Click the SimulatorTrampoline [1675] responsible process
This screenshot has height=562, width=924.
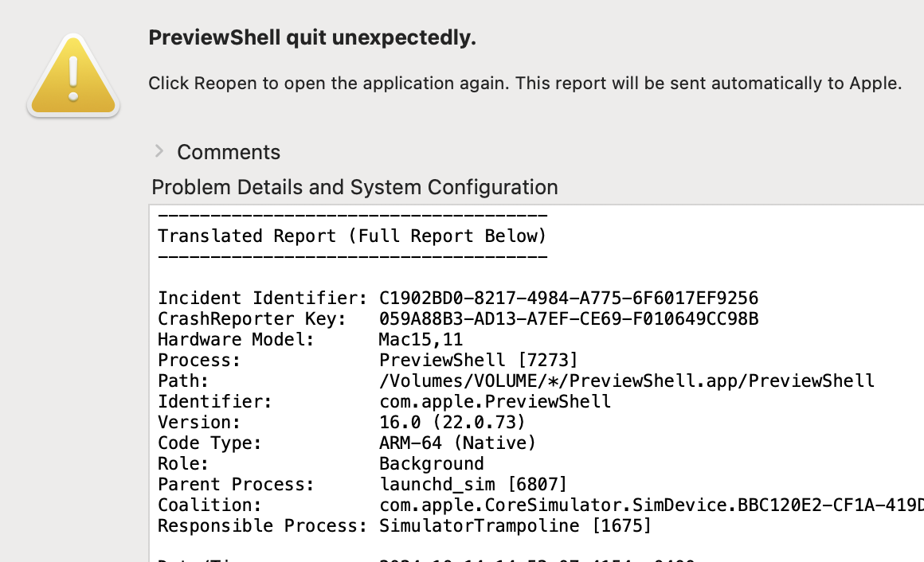[515, 525]
